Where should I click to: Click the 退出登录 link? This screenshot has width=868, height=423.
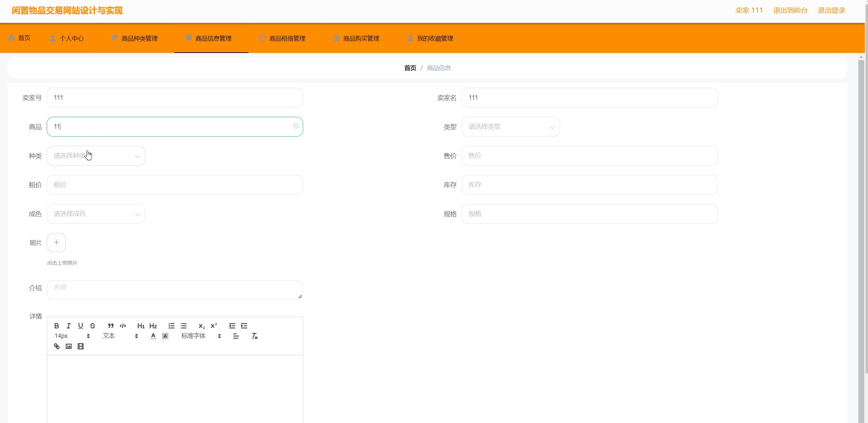coord(831,11)
